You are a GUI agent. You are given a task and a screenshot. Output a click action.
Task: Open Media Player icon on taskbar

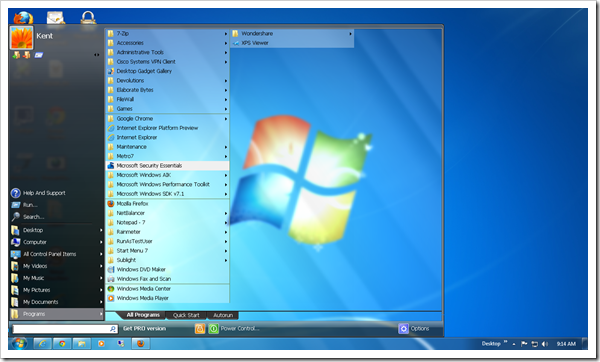pos(101,344)
